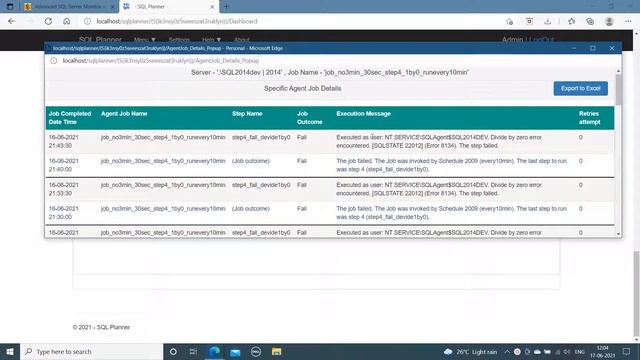
Task: Click site info icon in popup address bar
Action: [x=53, y=60]
